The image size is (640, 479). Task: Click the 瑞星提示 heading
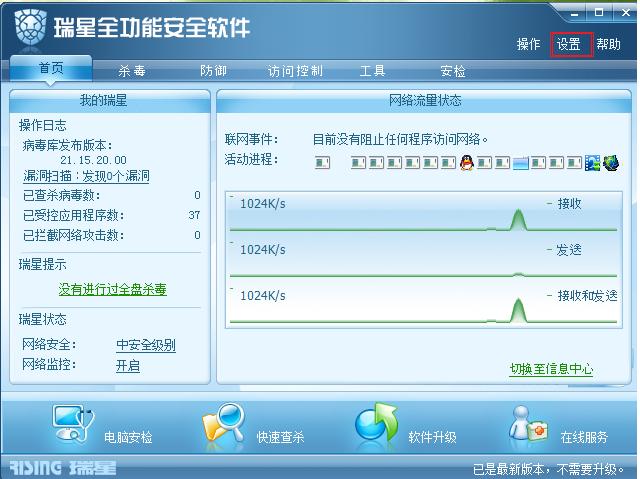pos(42,264)
